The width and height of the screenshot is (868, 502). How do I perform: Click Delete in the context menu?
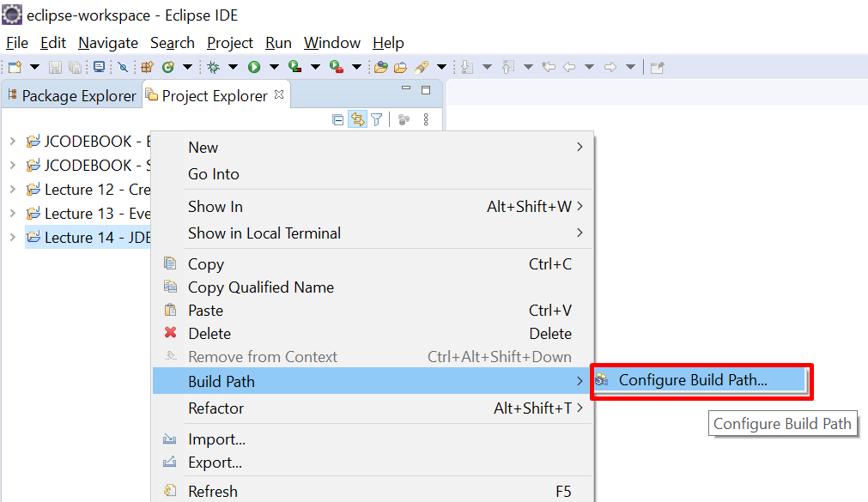(x=373, y=334)
